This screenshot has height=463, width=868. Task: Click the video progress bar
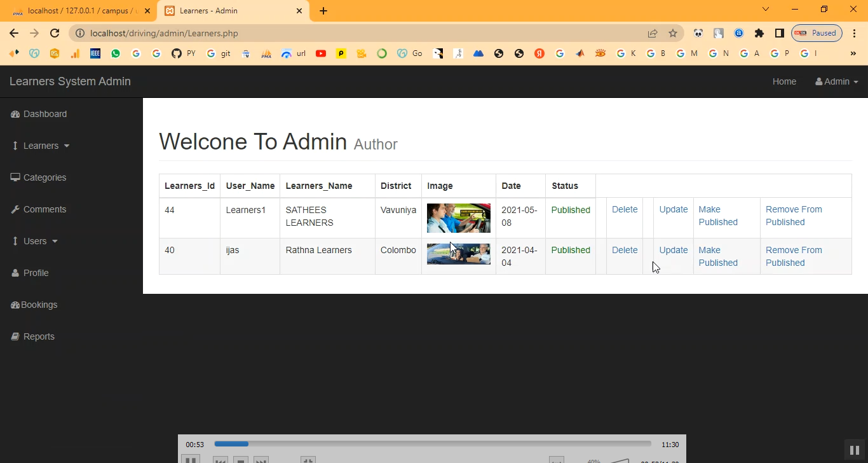[x=432, y=444]
